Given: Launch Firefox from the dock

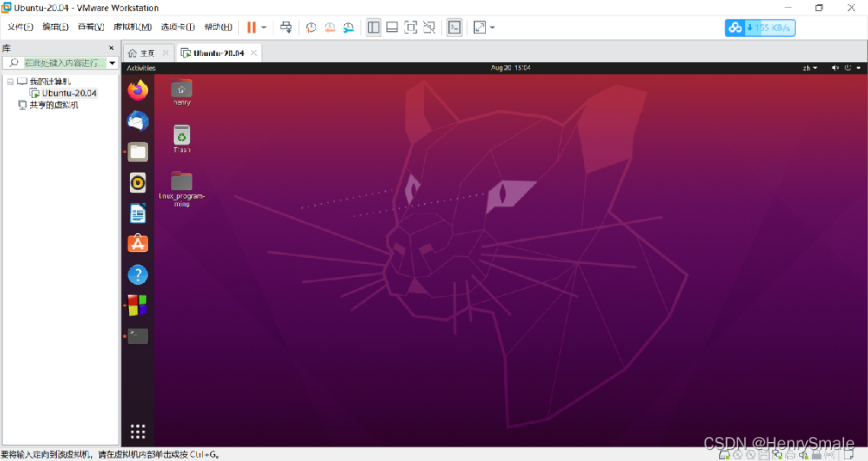Looking at the screenshot, I should [138, 90].
